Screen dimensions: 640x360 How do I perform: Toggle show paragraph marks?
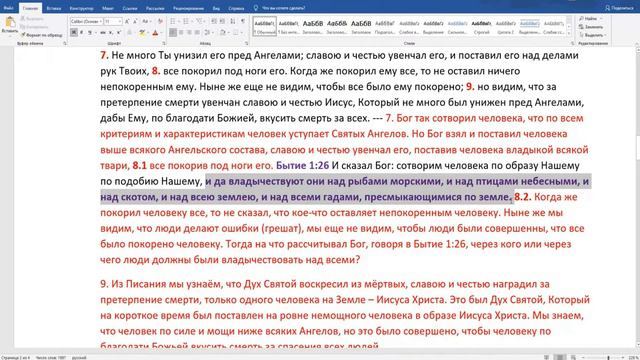coord(243,21)
